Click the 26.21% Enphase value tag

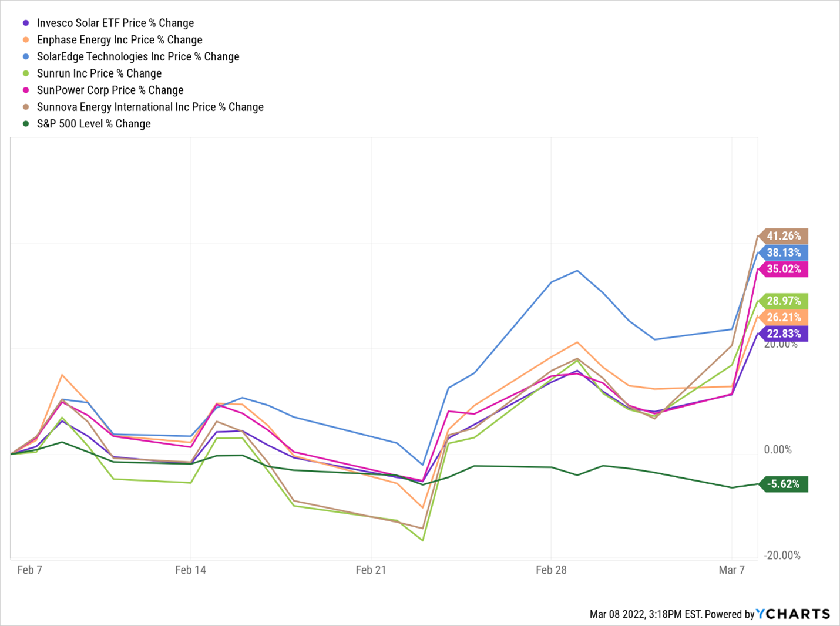click(784, 317)
